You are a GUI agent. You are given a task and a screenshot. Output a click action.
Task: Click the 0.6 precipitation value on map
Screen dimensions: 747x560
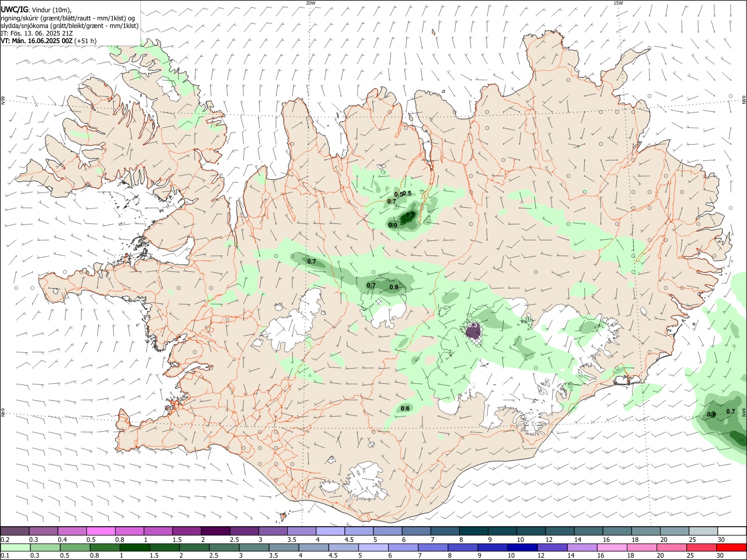pyautogui.click(x=405, y=408)
